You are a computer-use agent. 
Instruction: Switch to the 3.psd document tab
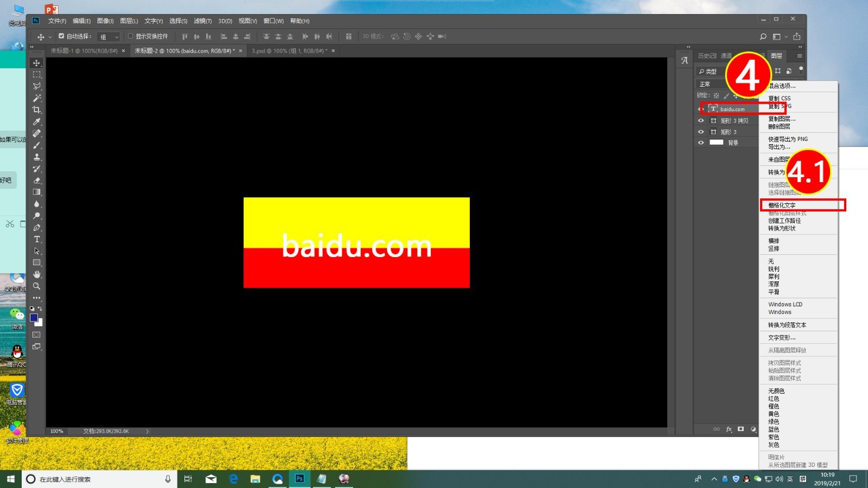click(289, 51)
